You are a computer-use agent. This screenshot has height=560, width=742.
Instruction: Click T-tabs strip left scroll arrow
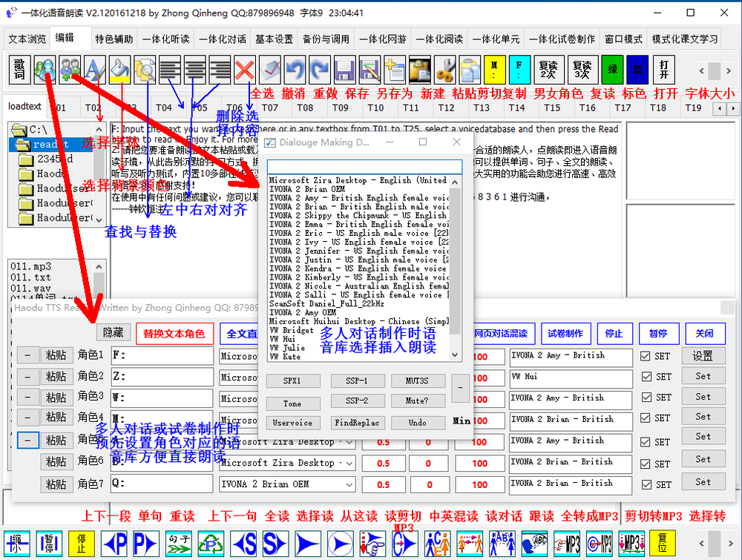pos(720,108)
